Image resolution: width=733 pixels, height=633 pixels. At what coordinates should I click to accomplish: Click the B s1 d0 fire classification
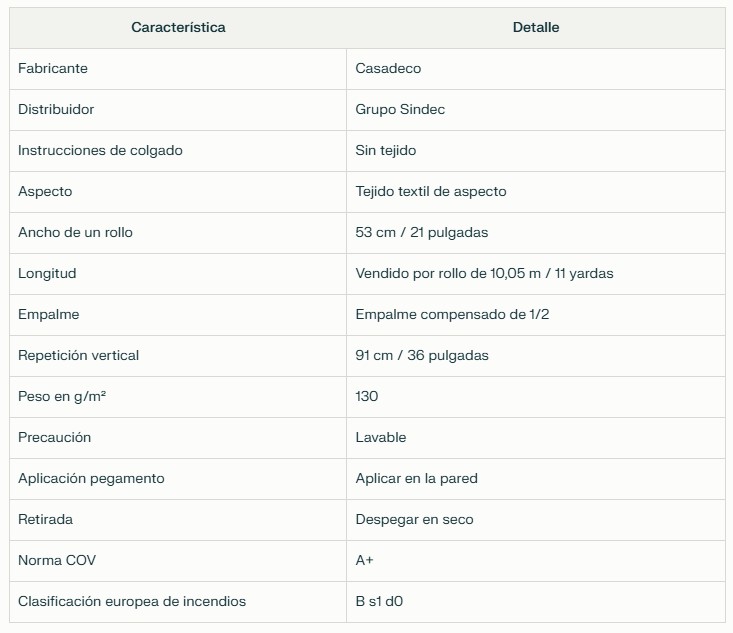tap(379, 602)
